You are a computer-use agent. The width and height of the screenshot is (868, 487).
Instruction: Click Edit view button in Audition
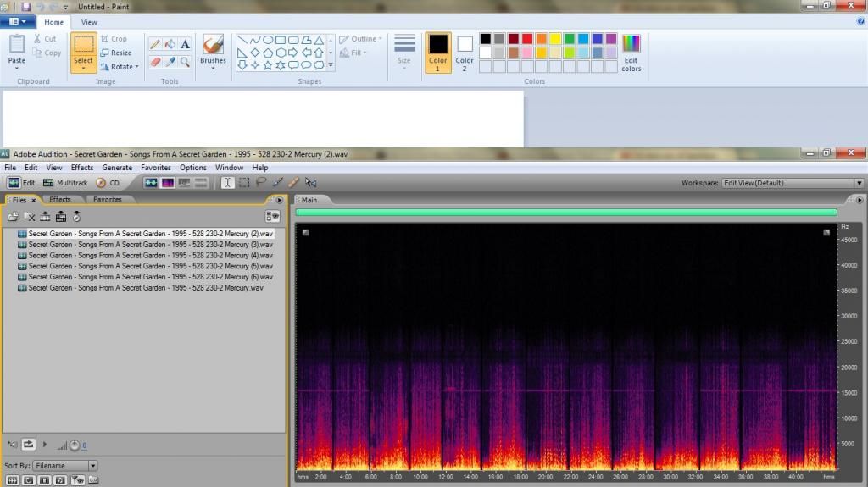click(21, 183)
